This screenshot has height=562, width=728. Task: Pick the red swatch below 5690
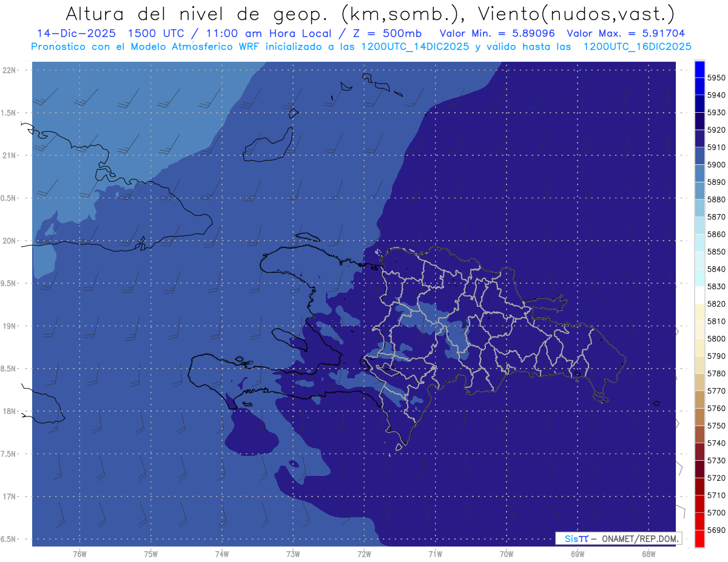pyautogui.click(x=699, y=539)
